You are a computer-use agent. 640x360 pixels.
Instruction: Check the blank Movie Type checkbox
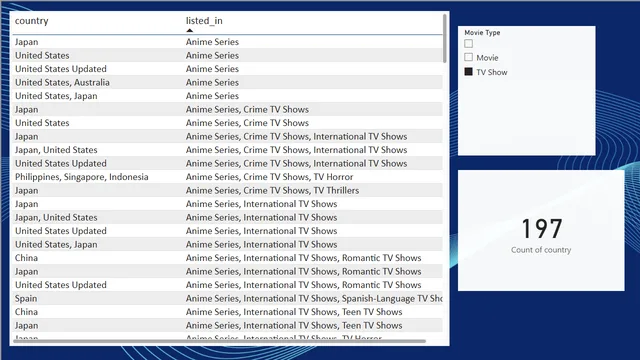tap(469, 43)
